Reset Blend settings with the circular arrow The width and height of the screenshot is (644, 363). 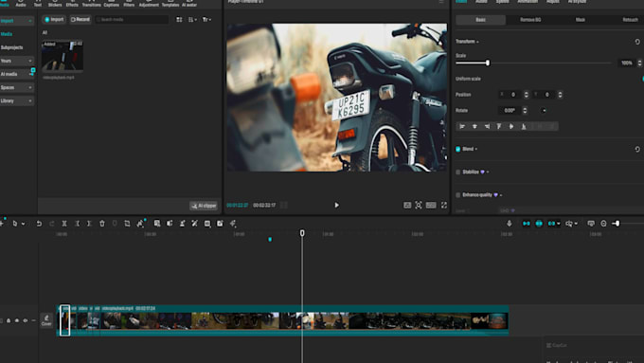point(637,149)
